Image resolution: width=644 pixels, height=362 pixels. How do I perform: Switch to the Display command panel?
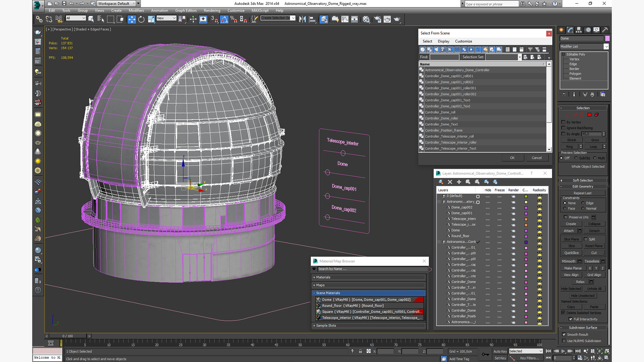click(596, 30)
